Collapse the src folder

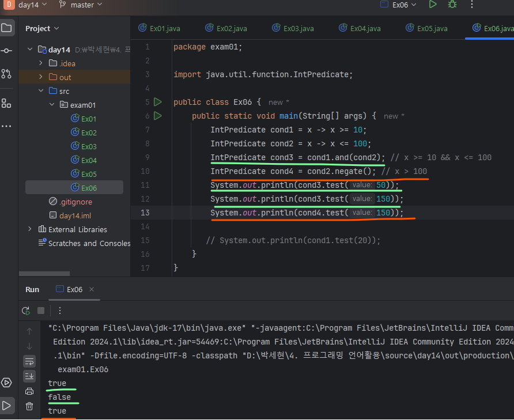[x=41, y=91]
